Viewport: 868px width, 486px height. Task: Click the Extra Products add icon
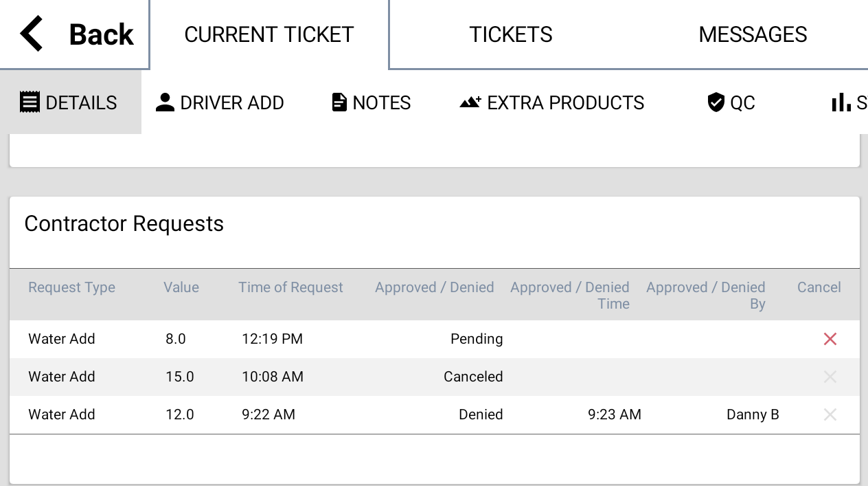click(470, 101)
